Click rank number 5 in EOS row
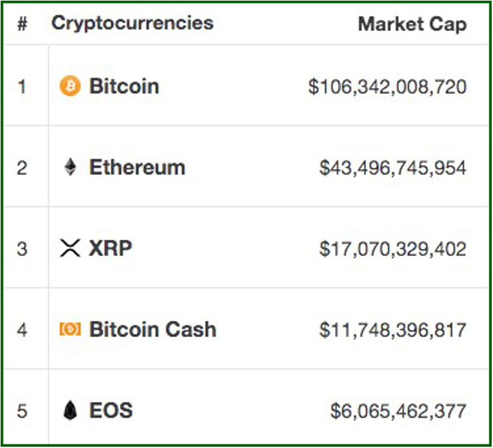This screenshot has height=448, width=493. 22,411
